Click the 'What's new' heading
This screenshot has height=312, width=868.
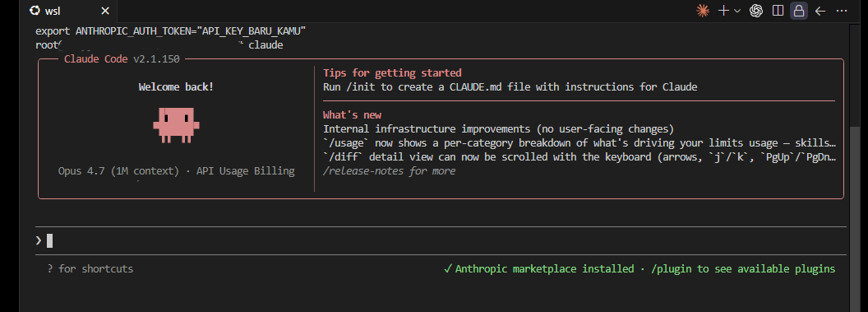(352, 114)
